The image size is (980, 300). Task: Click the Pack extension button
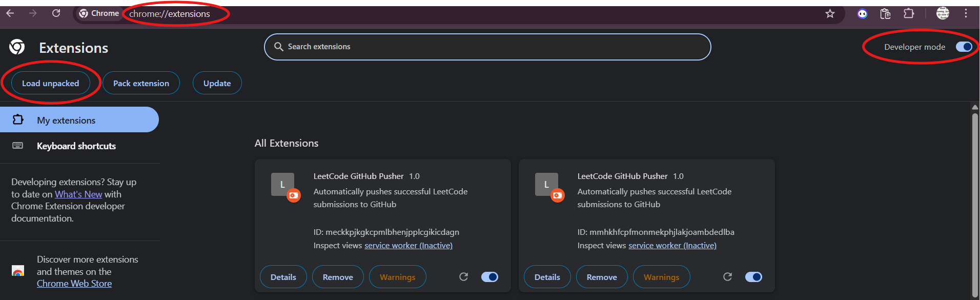(141, 83)
